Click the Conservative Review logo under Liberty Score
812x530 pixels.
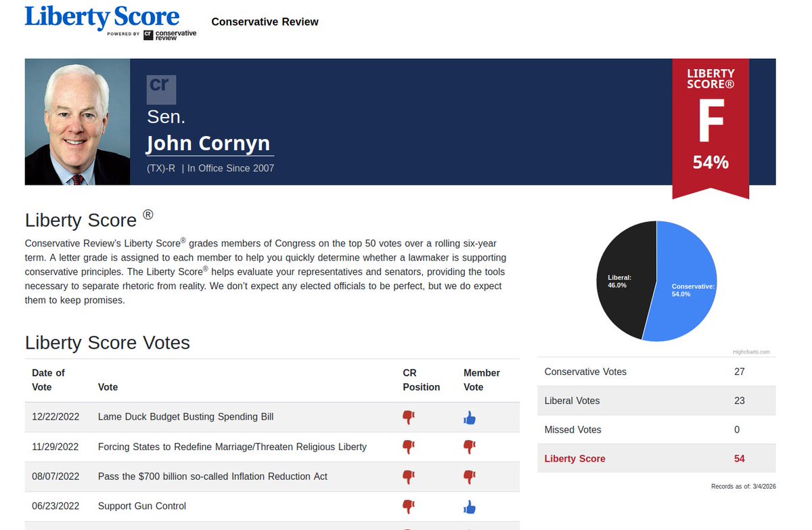(x=169, y=35)
